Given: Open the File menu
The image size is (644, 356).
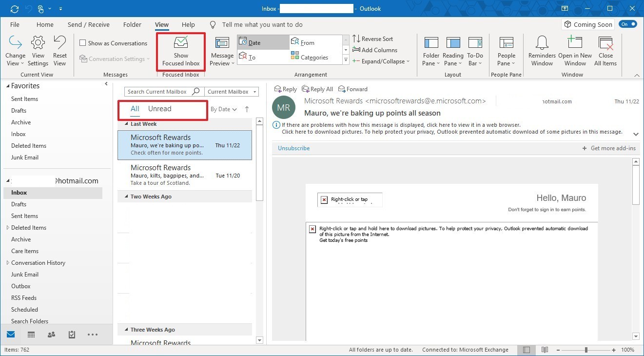Looking at the screenshot, I should point(15,24).
